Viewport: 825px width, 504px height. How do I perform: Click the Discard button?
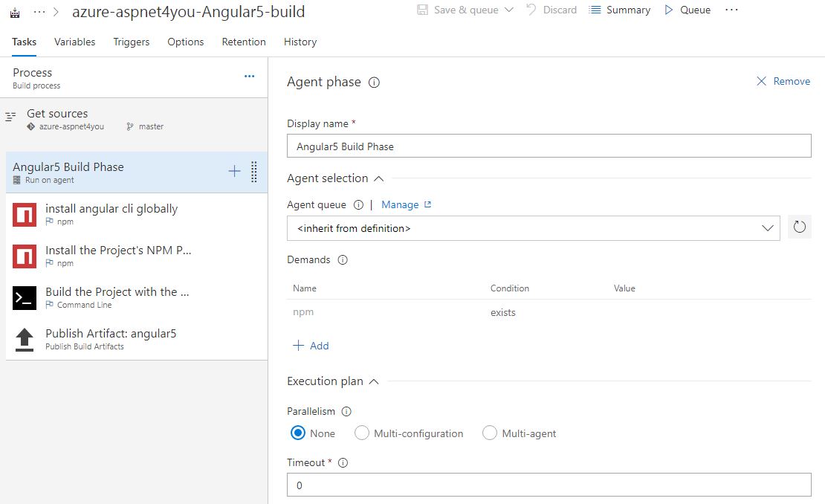(551, 10)
